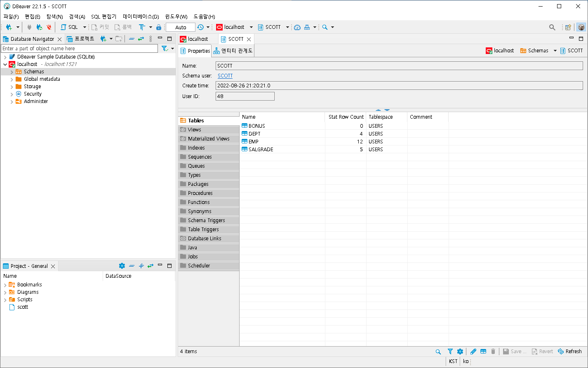Close the SCOTT editor tab
Viewport: 588px width, 368px height.
[x=249, y=39]
